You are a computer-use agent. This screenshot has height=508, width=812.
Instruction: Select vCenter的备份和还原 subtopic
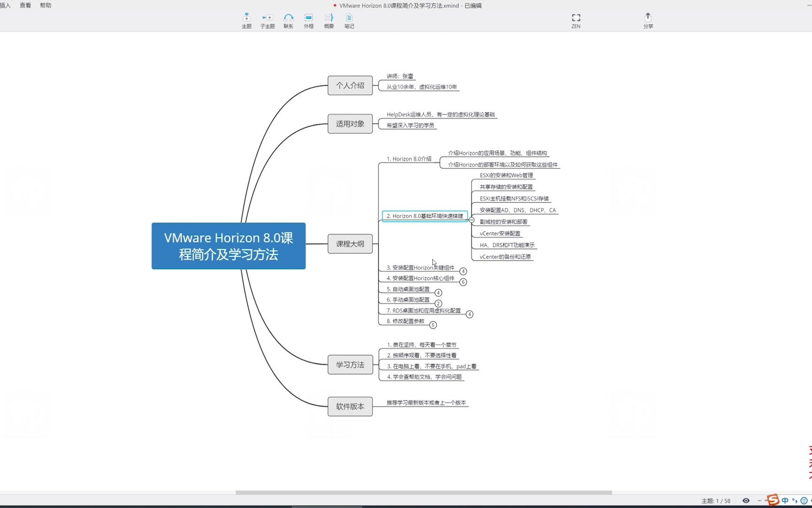click(x=505, y=257)
